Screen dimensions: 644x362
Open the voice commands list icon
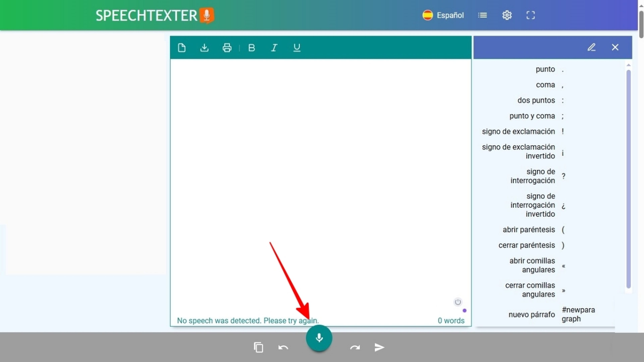click(482, 15)
